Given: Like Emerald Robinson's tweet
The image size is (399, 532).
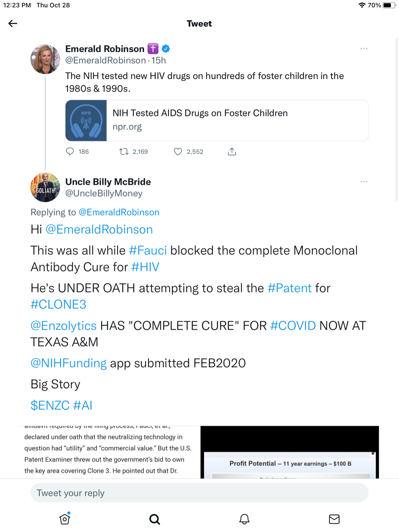Looking at the screenshot, I should [178, 152].
